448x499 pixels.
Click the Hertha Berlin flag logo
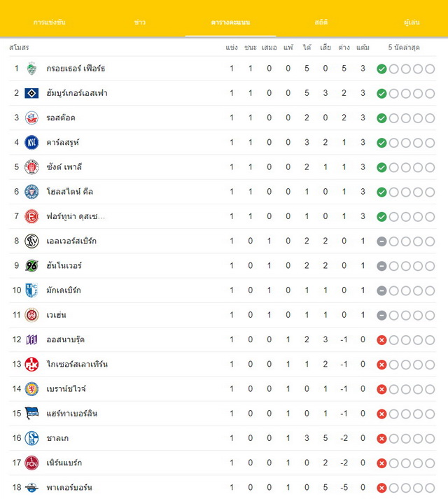click(x=31, y=414)
